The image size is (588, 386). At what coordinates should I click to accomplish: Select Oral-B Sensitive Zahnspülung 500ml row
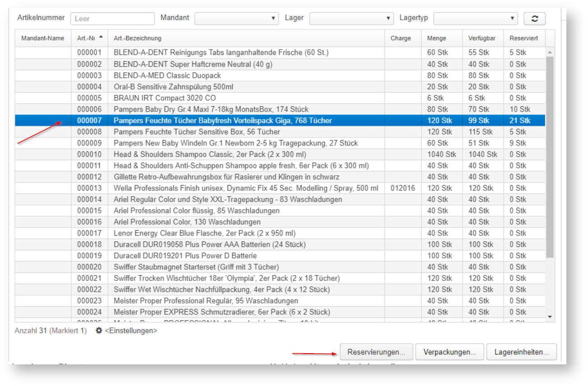tap(280, 86)
